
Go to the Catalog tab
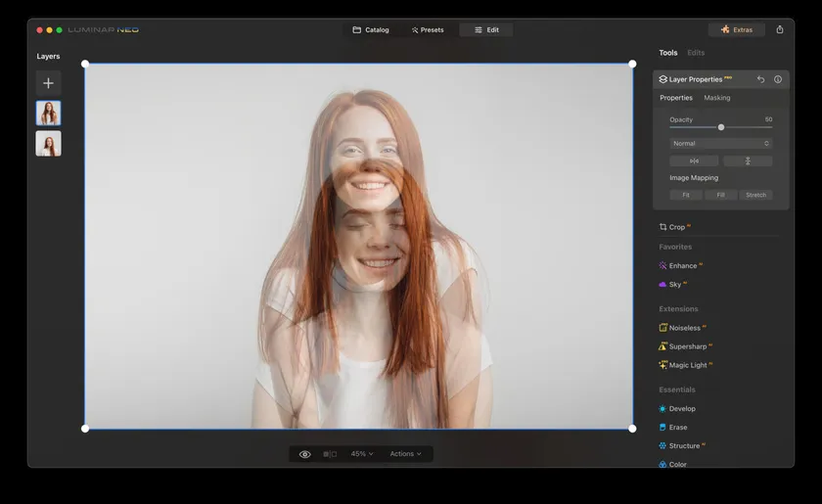point(371,29)
